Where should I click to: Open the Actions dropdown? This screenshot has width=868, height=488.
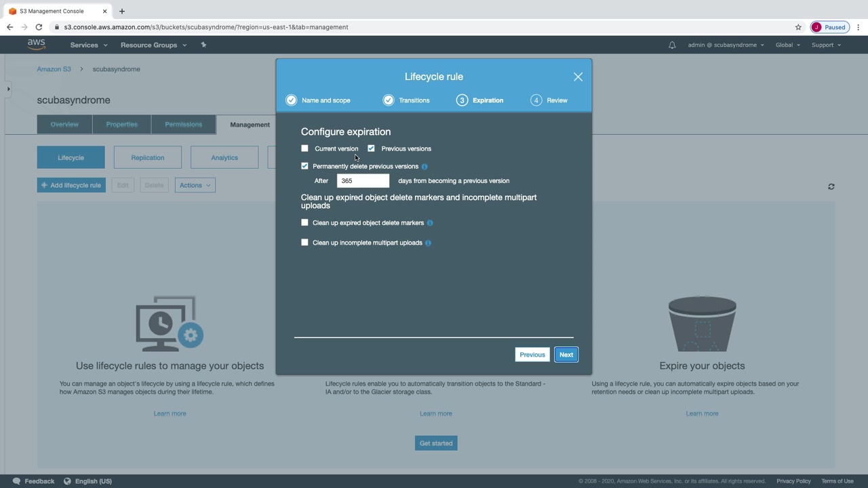coord(195,185)
